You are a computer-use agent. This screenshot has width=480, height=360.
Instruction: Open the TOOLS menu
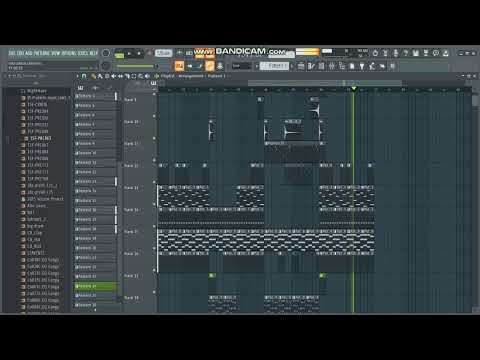point(83,53)
